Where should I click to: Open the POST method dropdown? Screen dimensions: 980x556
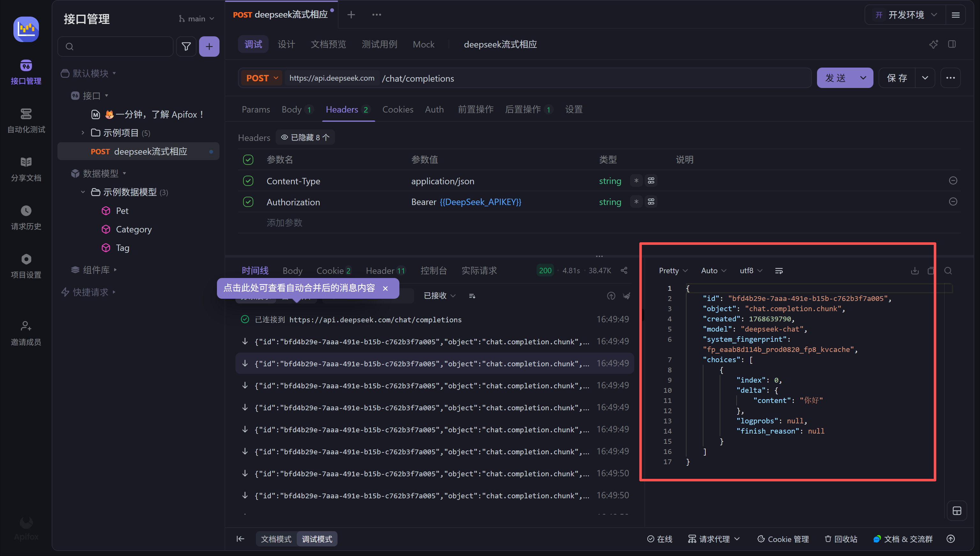pyautogui.click(x=262, y=78)
